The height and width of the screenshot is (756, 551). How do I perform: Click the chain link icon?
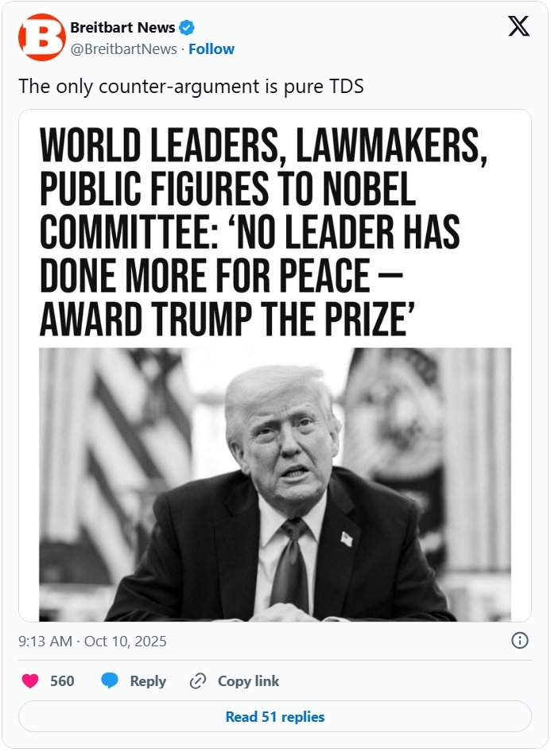(x=198, y=681)
